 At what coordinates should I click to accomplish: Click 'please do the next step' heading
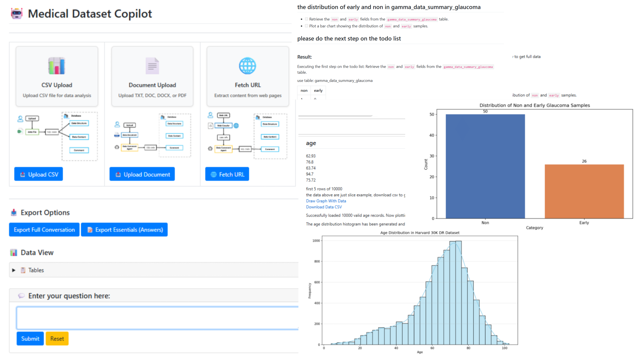pos(349,38)
